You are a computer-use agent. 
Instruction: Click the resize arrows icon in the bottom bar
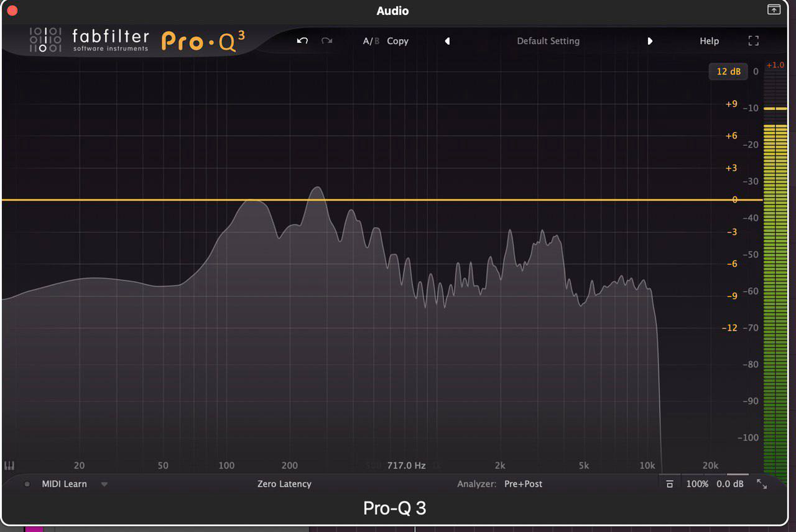(x=761, y=484)
